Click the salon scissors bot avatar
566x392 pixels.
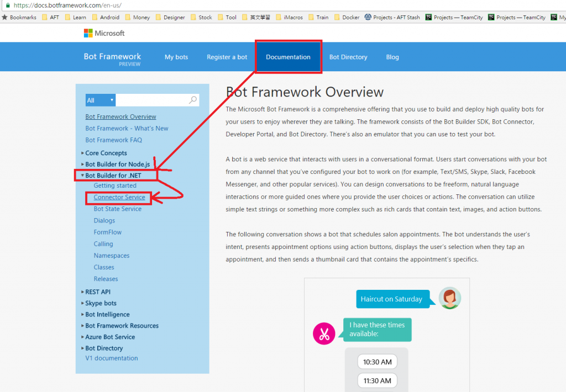click(x=324, y=333)
